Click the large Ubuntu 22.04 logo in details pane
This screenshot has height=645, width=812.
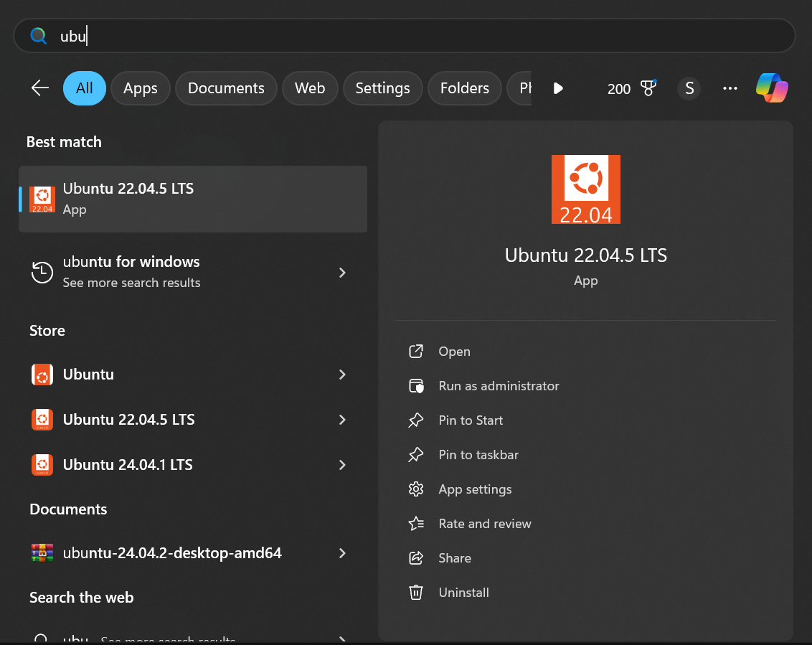(x=586, y=189)
